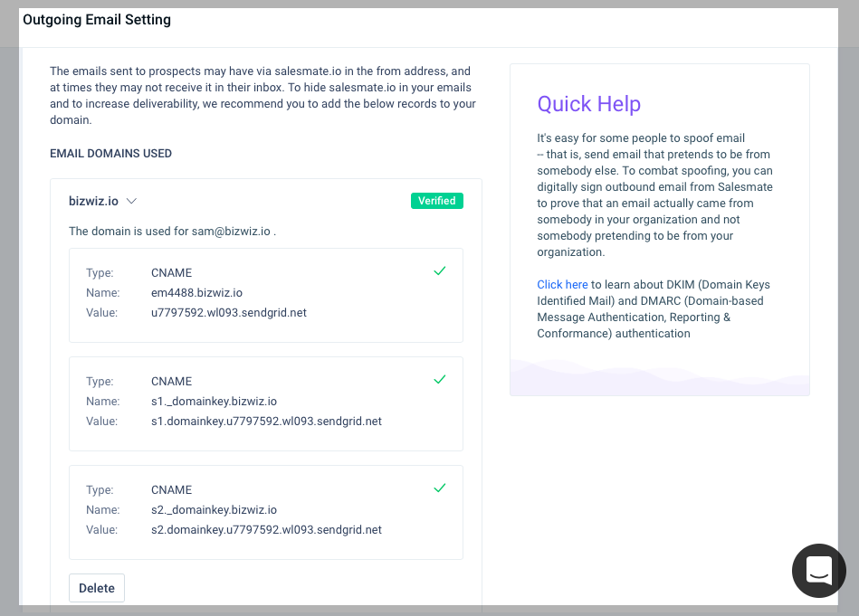Delete the bizwiz.io domain

point(97,588)
